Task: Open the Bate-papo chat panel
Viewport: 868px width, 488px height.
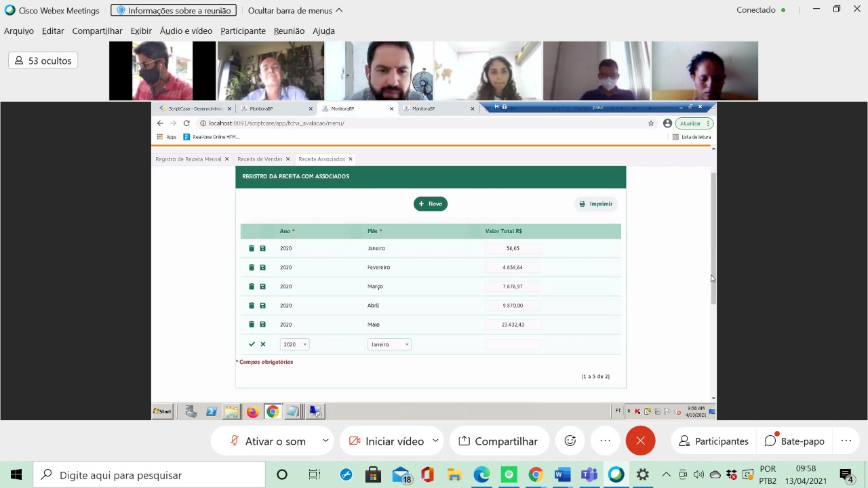Action: click(x=795, y=441)
